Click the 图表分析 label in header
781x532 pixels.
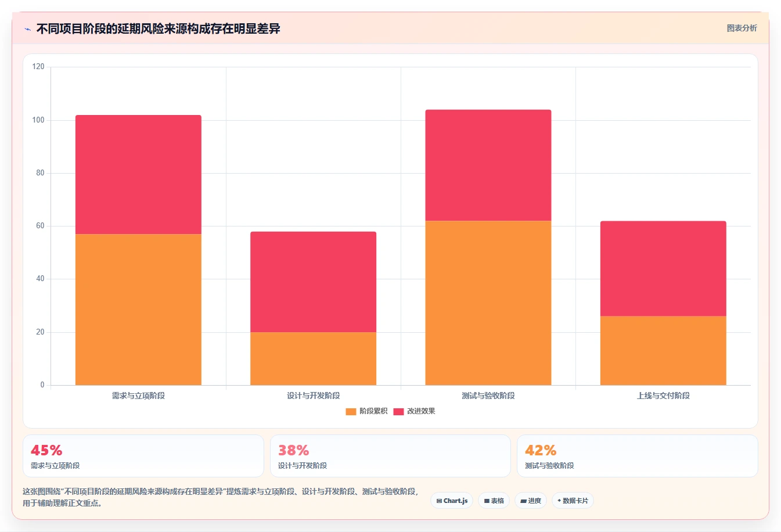tap(742, 28)
